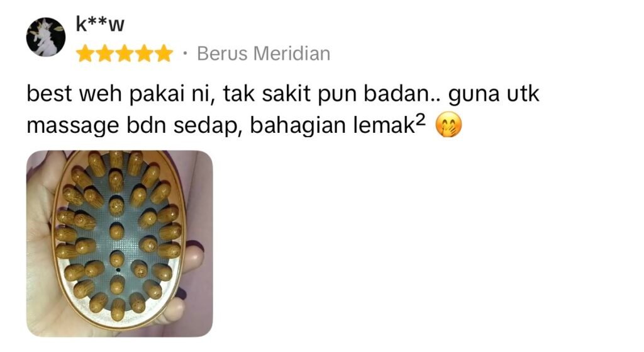Click the second yellow rating star
Viewport: 644px width, 352px height.
[x=105, y=54]
